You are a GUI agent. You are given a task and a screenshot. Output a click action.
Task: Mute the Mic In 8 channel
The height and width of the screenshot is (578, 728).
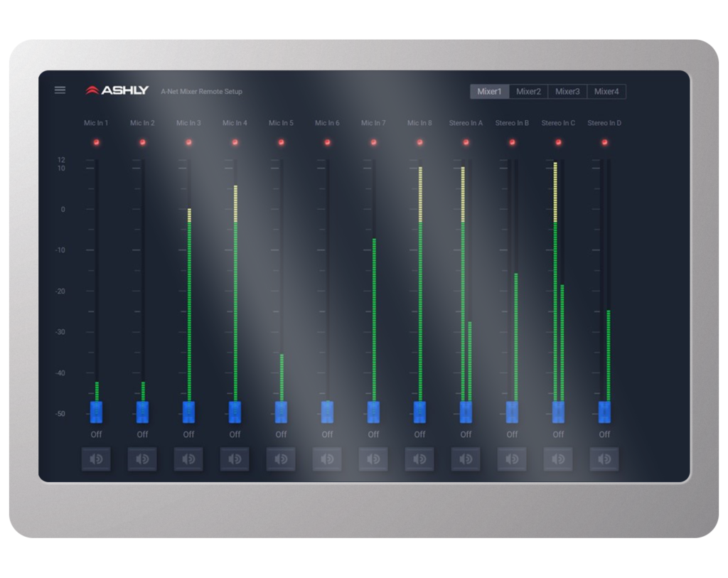click(419, 459)
